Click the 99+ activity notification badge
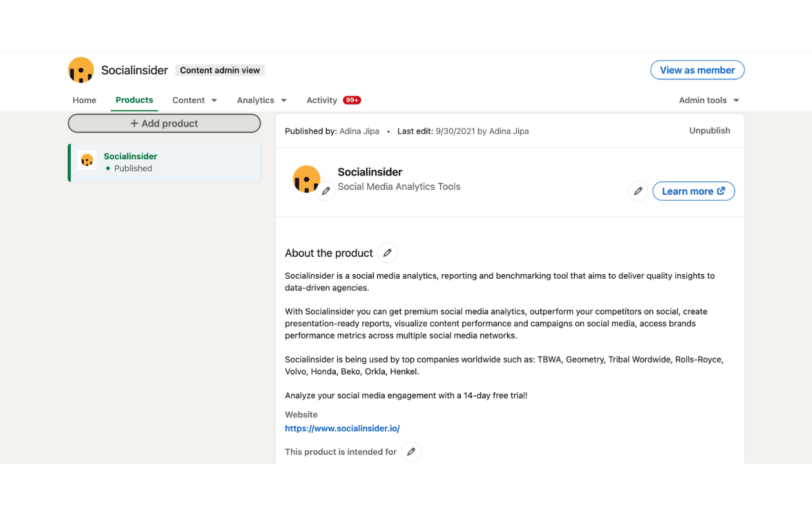The height and width of the screenshot is (516, 812). [352, 100]
